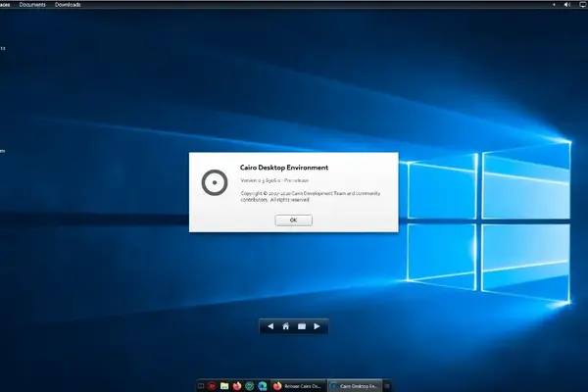The height and width of the screenshot is (392, 588).
Task: Confirm the Cairo about dialog with OK
Action: tap(293, 220)
